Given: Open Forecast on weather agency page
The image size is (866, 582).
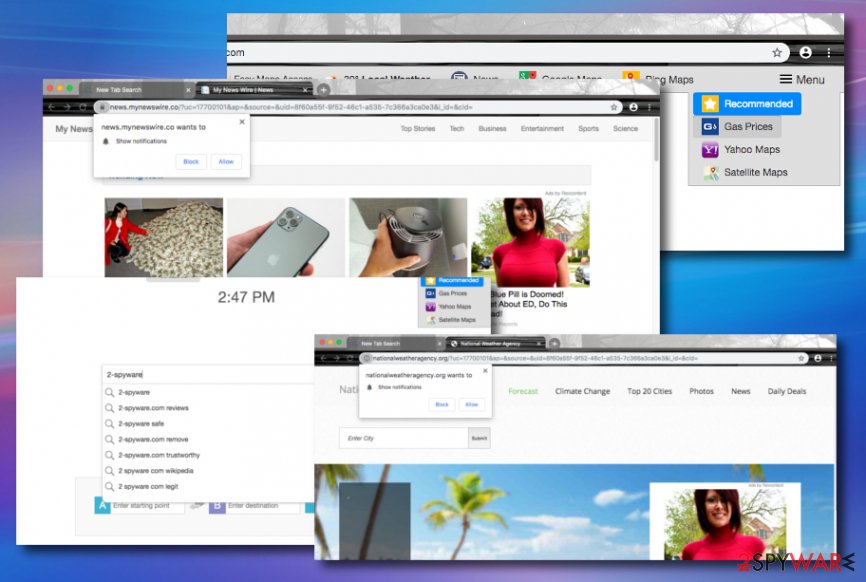Looking at the screenshot, I should pos(522,391).
